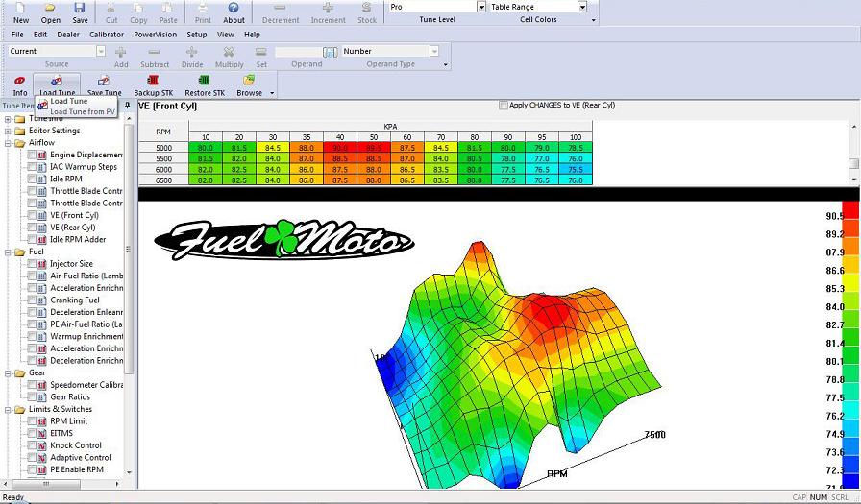Click the Add operation icon
861x504 pixels.
[x=121, y=52]
